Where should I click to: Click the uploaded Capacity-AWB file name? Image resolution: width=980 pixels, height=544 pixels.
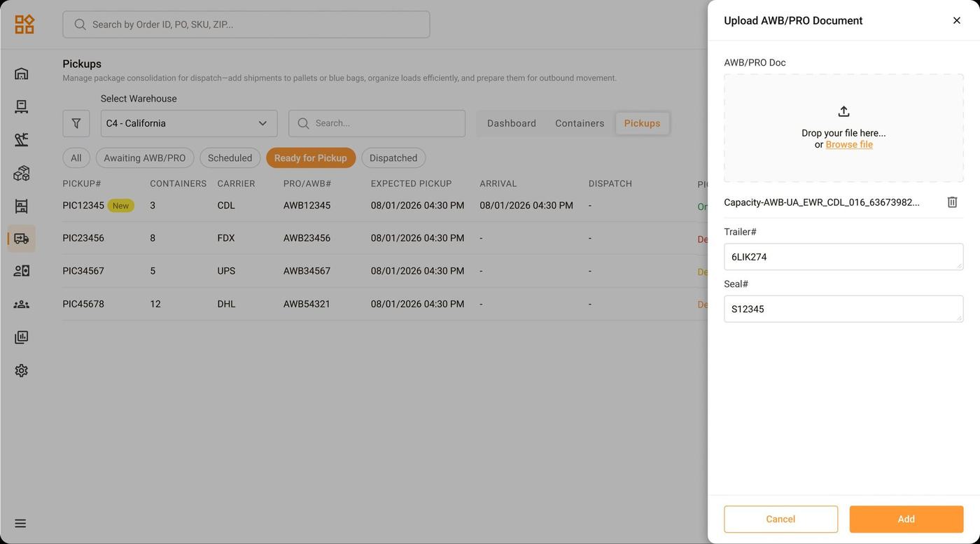822,202
